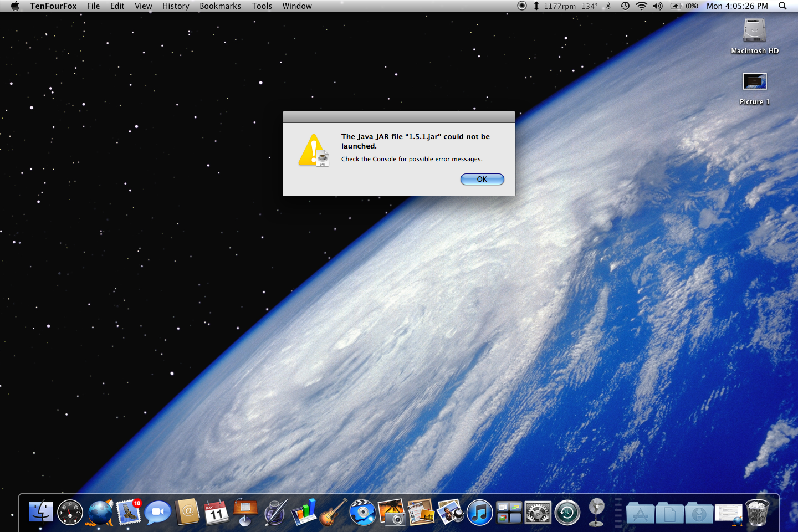This screenshot has width=798, height=532.
Task: Open the History menu
Action: point(176,6)
